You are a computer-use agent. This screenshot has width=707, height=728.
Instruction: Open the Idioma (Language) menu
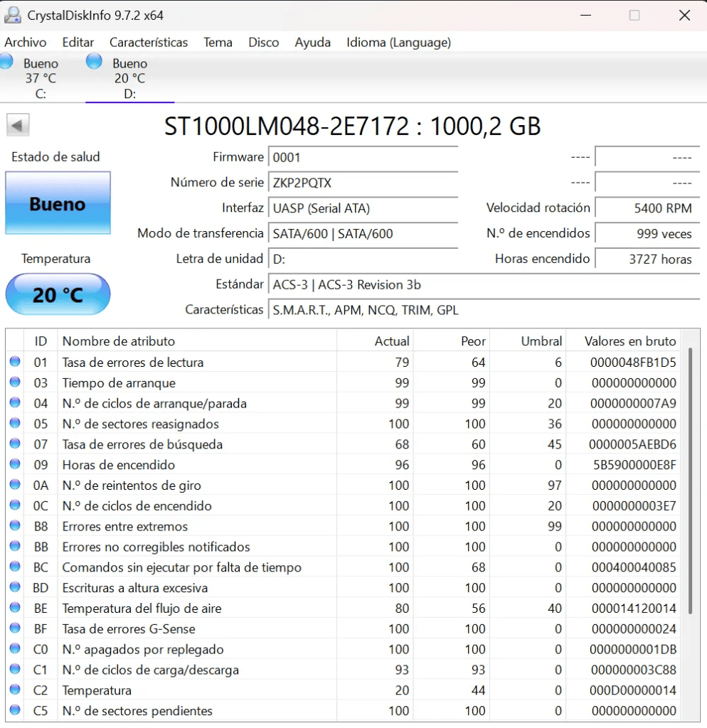click(x=398, y=42)
